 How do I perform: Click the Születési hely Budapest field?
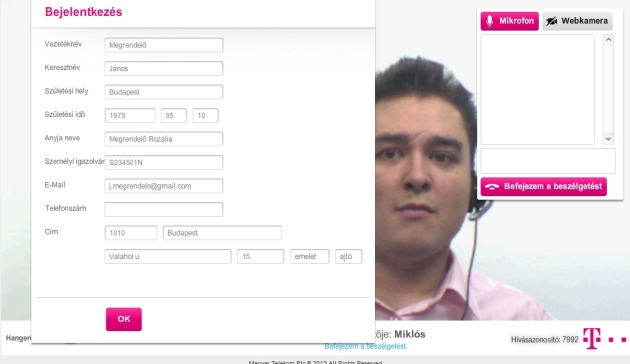coord(164,92)
